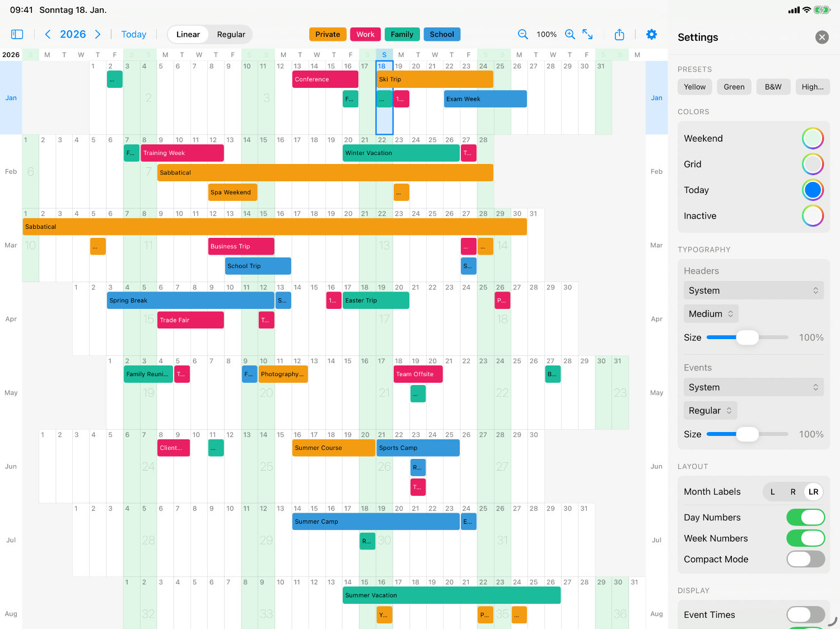Viewport: 840px width, 629px height.
Task: Select the Sabbatical event in March
Action: (x=274, y=227)
